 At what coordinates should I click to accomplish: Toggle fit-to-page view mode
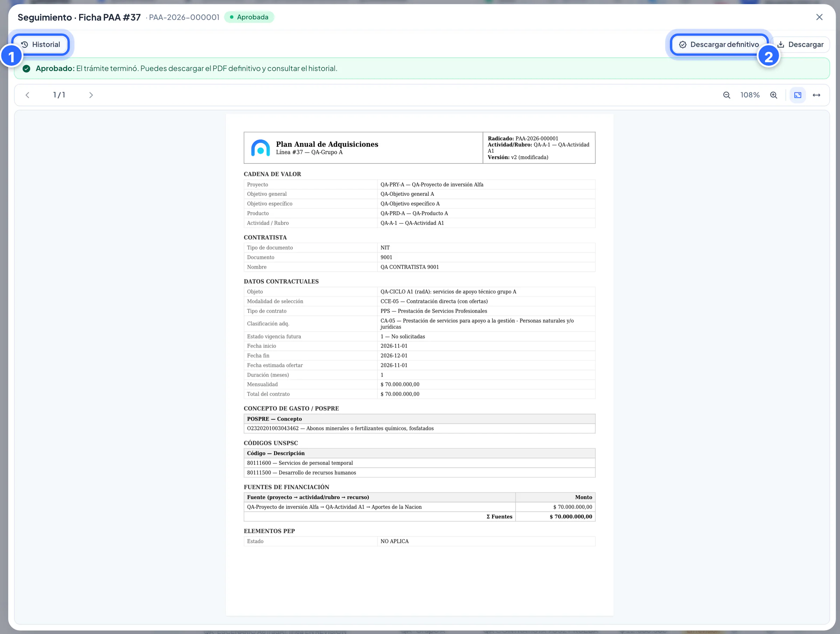point(797,95)
